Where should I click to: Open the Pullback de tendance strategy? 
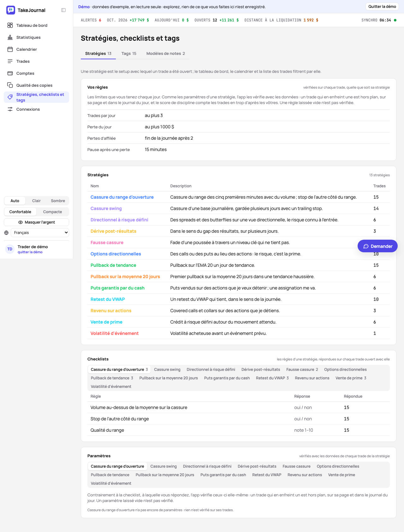(113, 265)
